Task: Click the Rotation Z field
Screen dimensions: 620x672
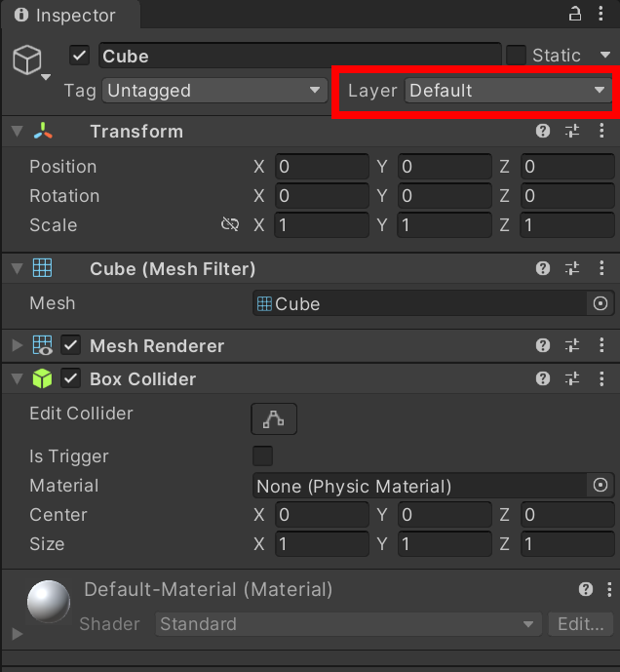Action: (567, 195)
